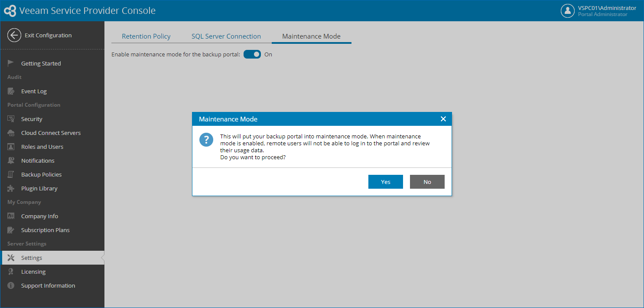Open the user account avatar icon
Screen dimensions: 644x308
click(567, 11)
